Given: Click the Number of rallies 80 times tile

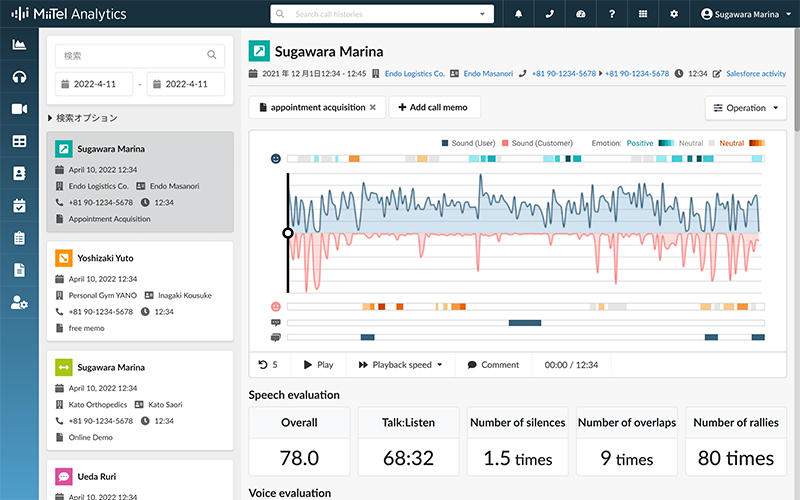Looking at the screenshot, I should pyautogui.click(x=736, y=441).
